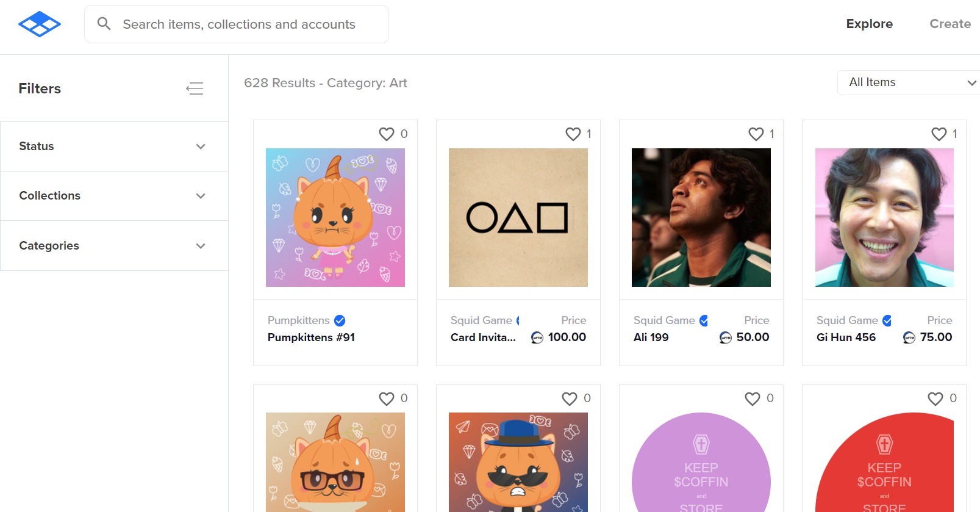Open the Create menu item

tap(950, 24)
